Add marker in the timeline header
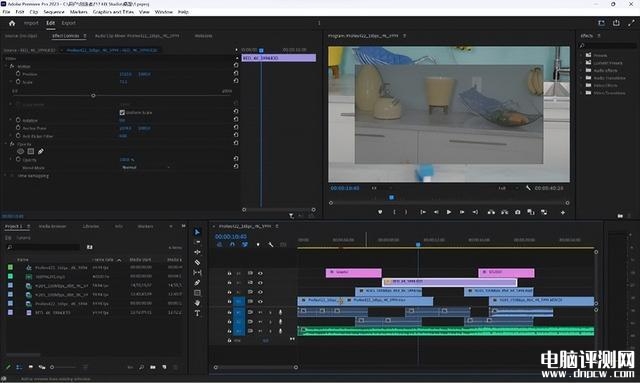Image resolution: width=640 pixels, height=383 pixels. 258,245
